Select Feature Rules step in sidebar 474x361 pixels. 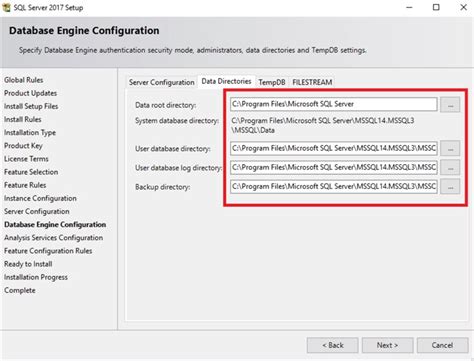[25, 185]
